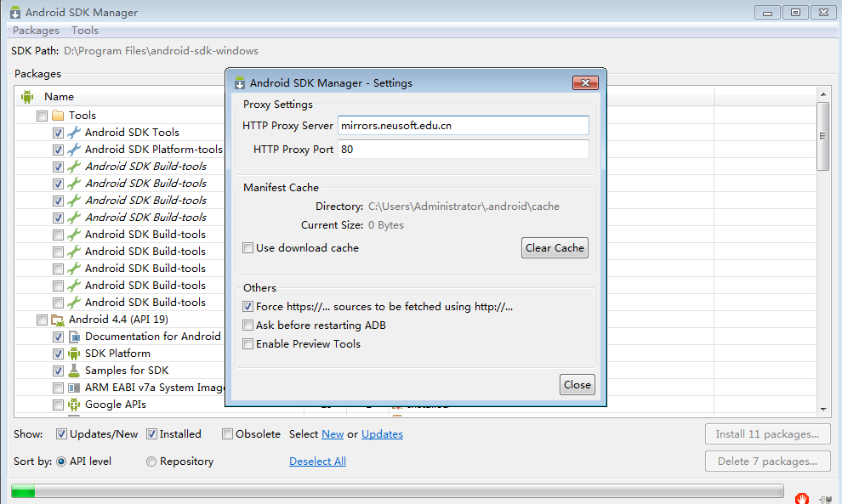The width and height of the screenshot is (842, 504).
Task: Click the Android robot icon in Name header
Action: pos(27,97)
